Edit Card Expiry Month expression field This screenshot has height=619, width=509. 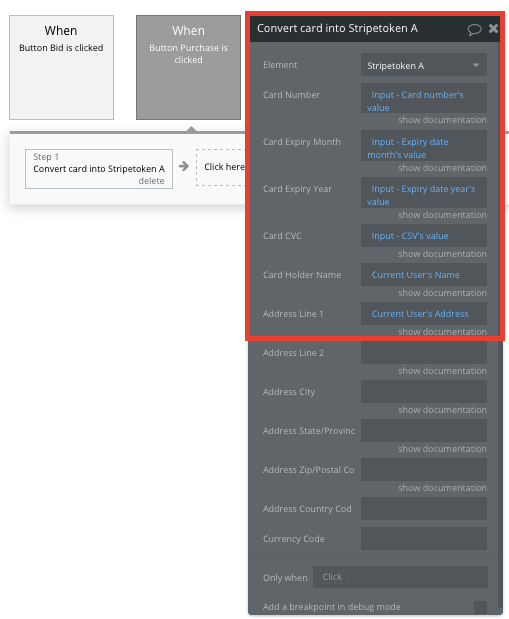[424, 145]
